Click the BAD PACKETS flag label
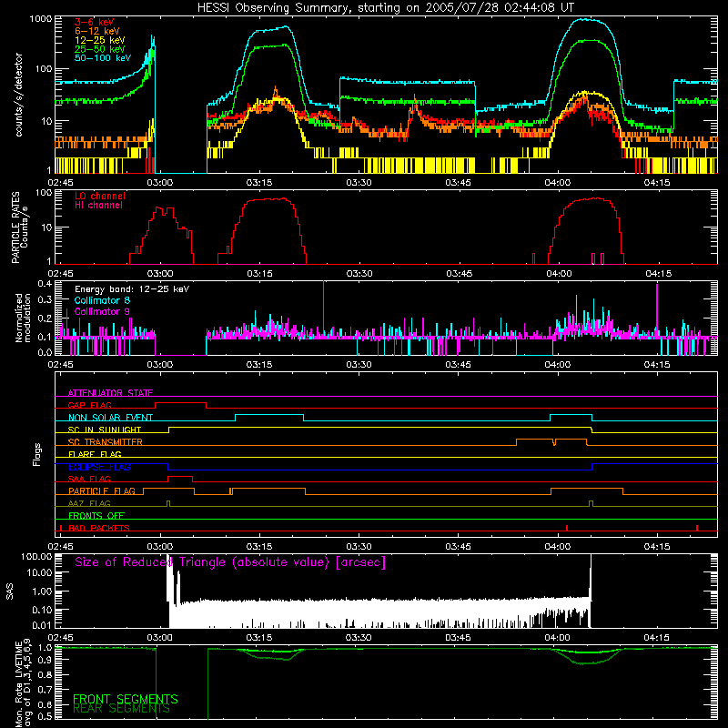The image size is (728, 728). tap(99, 528)
